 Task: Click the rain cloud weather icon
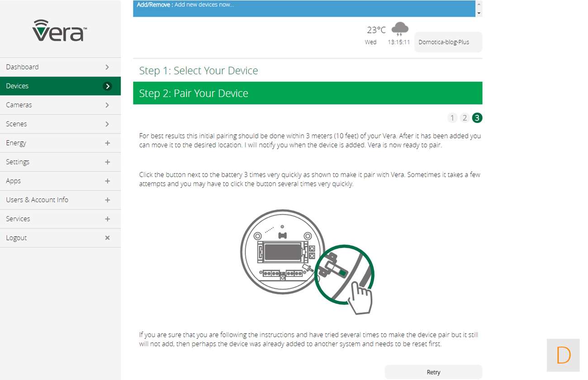pos(400,30)
